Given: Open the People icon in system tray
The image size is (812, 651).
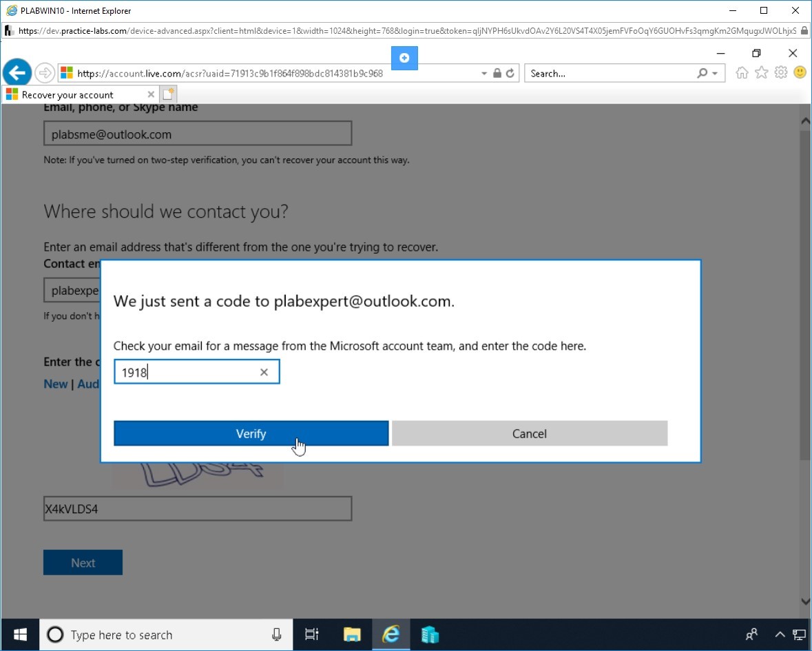Looking at the screenshot, I should point(751,634).
